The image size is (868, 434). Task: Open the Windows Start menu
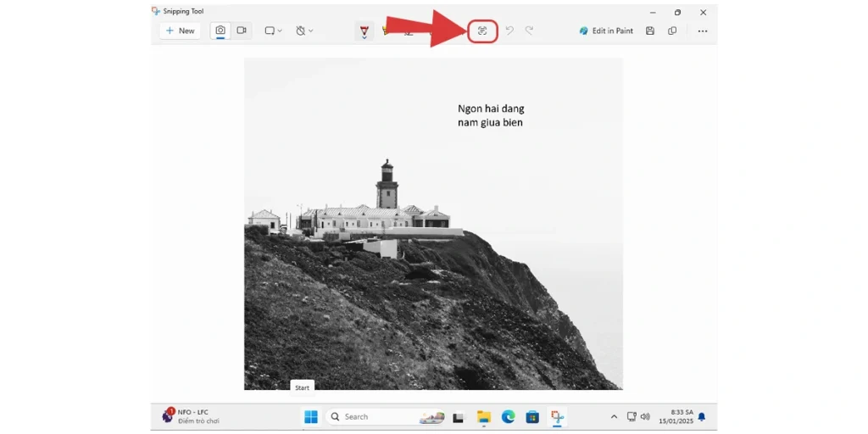311,417
